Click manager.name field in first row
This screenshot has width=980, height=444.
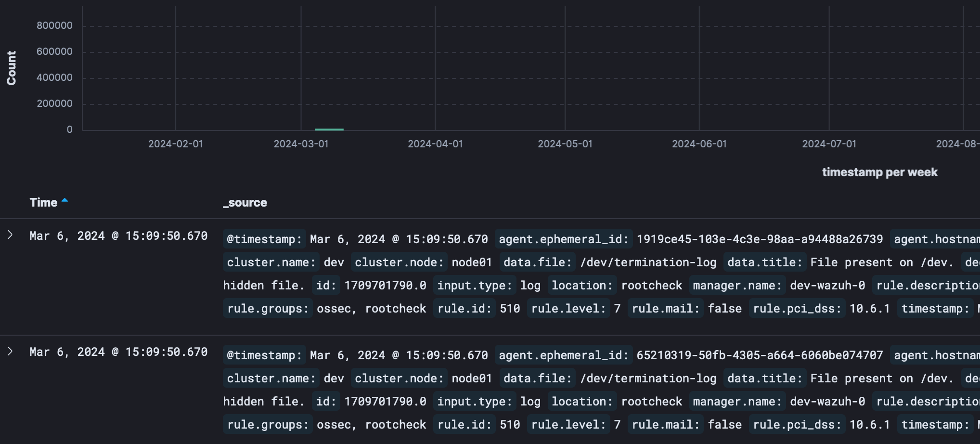[x=737, y=286]
